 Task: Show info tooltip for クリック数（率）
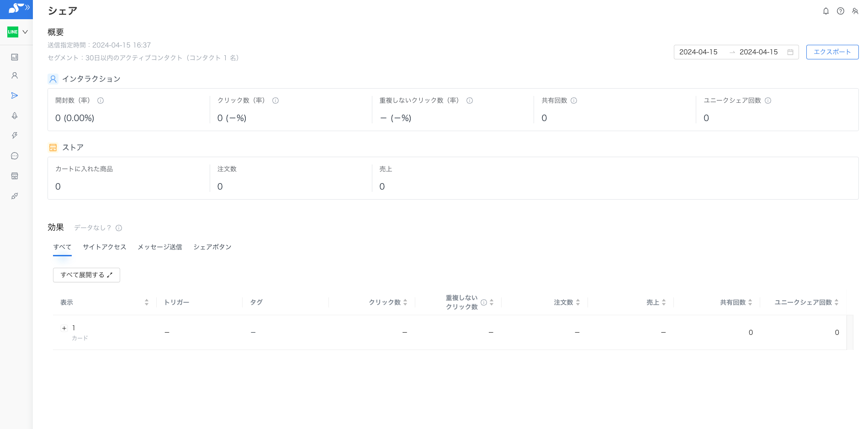(x=275, y=101)
